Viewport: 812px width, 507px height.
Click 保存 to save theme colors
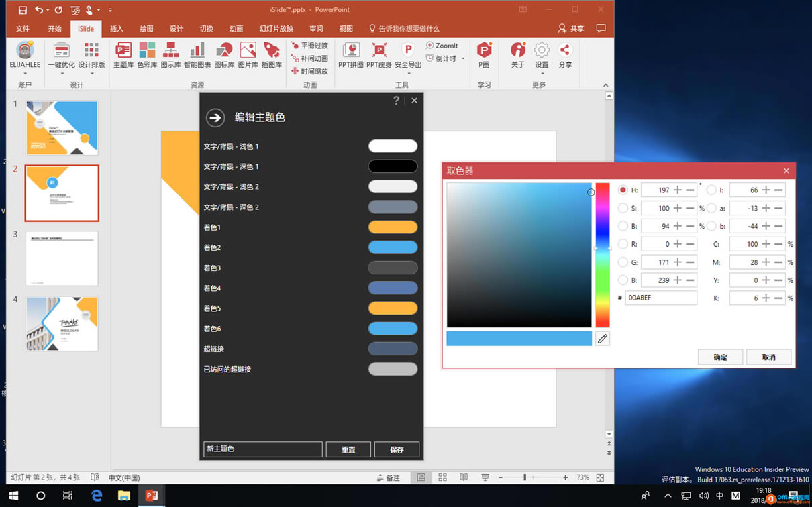397,449
